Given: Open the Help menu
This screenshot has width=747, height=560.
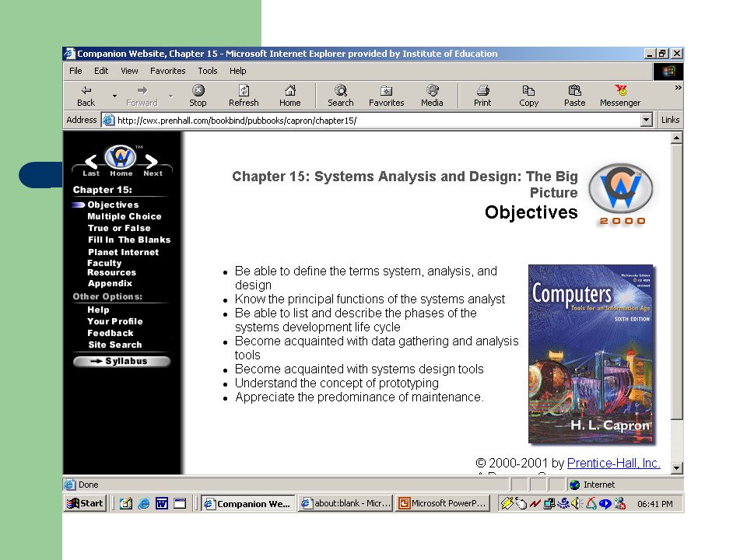Looking at the screenshot, I should pyautogui.click(x=238, y=71).
